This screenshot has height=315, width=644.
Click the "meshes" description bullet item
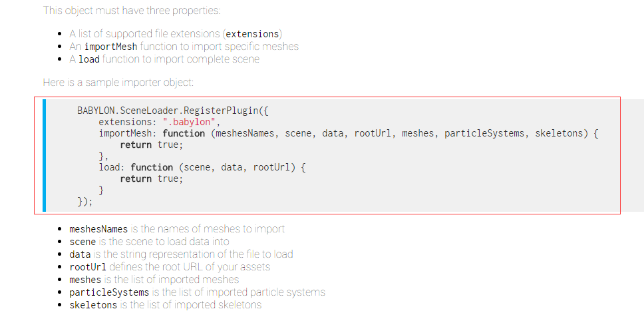(x=154, y=280)
